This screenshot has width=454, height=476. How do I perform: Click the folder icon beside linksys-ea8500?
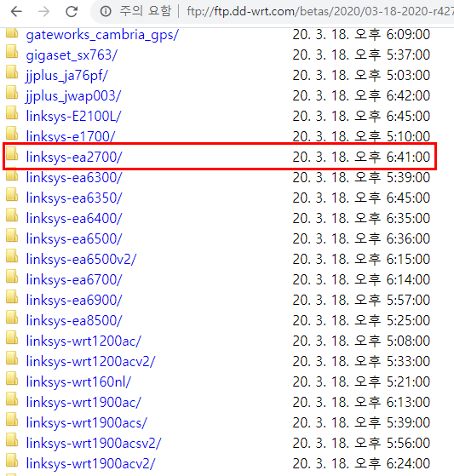(12, 317)
